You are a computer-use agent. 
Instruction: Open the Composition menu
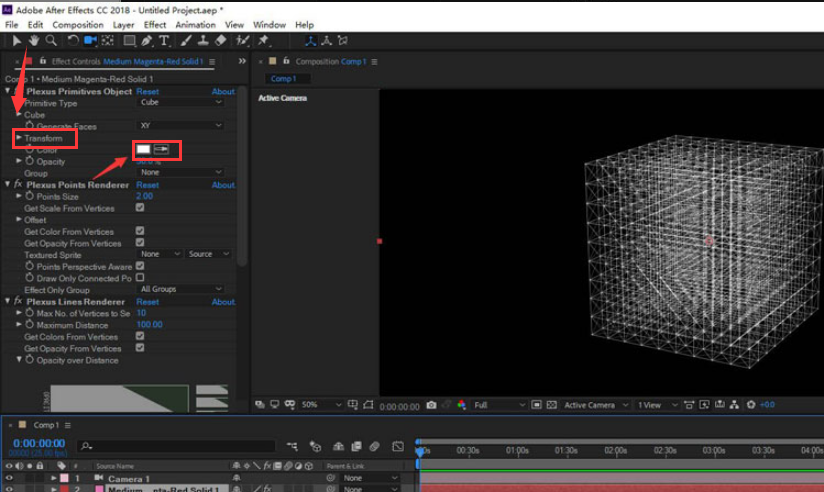78,24
